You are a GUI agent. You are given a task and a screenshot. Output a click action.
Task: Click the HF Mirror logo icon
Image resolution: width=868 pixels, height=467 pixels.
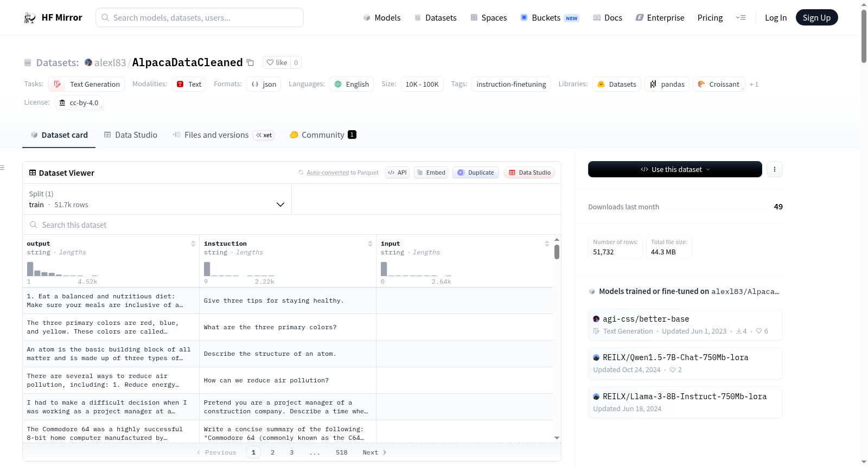point(30,18)
